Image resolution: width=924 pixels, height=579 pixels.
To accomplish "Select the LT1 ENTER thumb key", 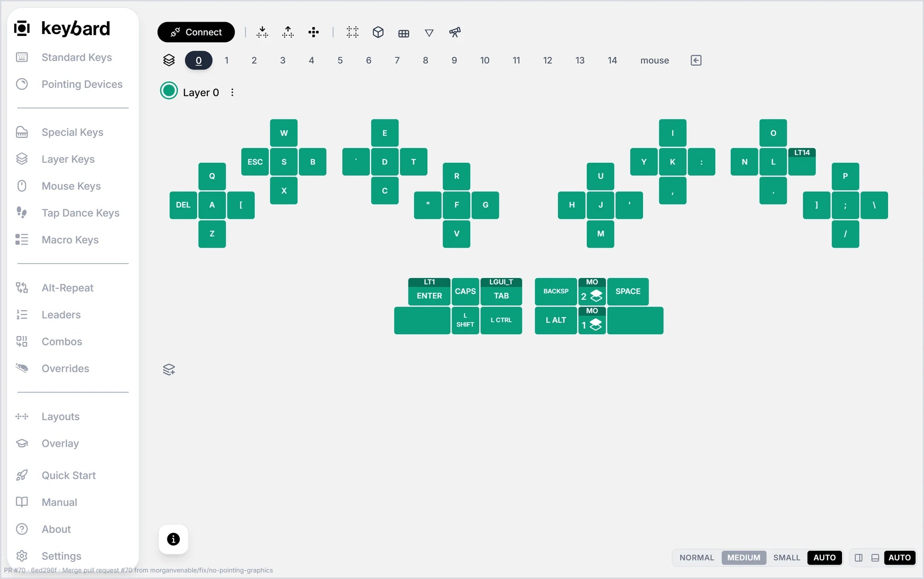I will [429, 291].
